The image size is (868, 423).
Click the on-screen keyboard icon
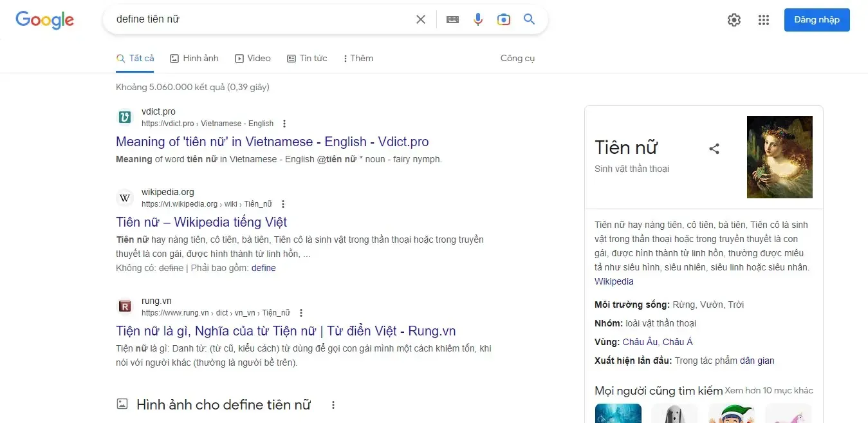[x=452, y=19]
